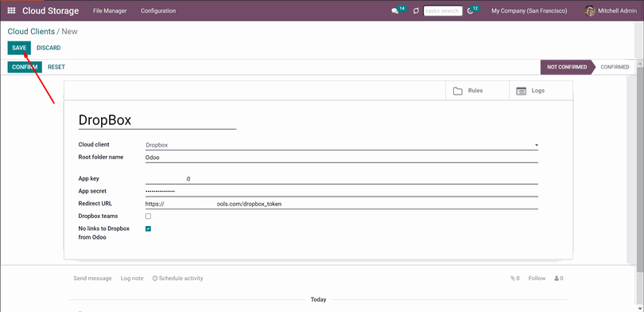Click the SAVE button
This screenshot has width=644, height=312.
point(19,48)
